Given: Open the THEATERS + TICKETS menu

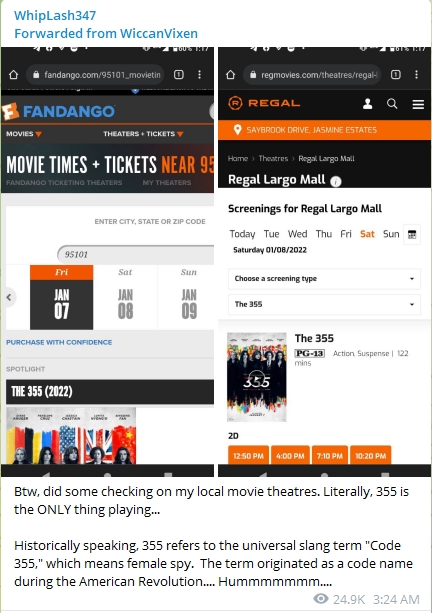Looking at the screenshot, I should click(143, 134).
